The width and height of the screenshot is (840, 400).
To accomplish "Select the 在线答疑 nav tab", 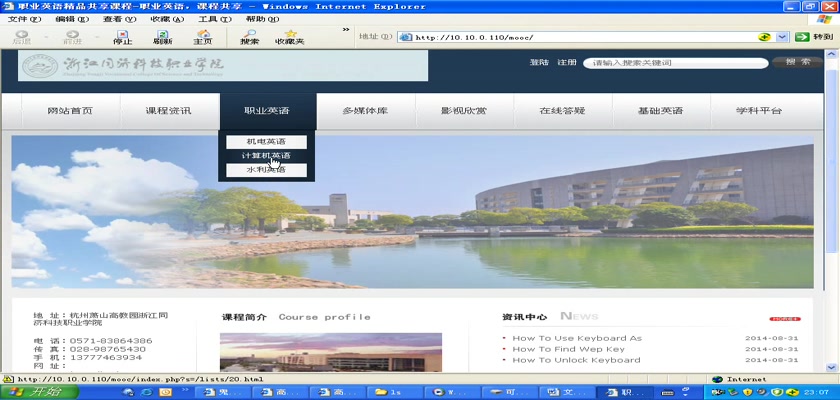I will pos(562,111).
